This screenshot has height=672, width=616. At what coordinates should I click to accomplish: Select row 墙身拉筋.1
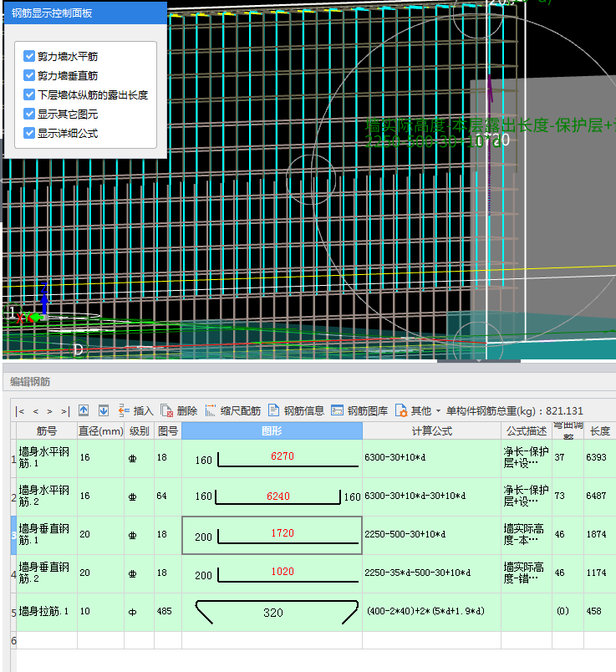pos(47,612)
